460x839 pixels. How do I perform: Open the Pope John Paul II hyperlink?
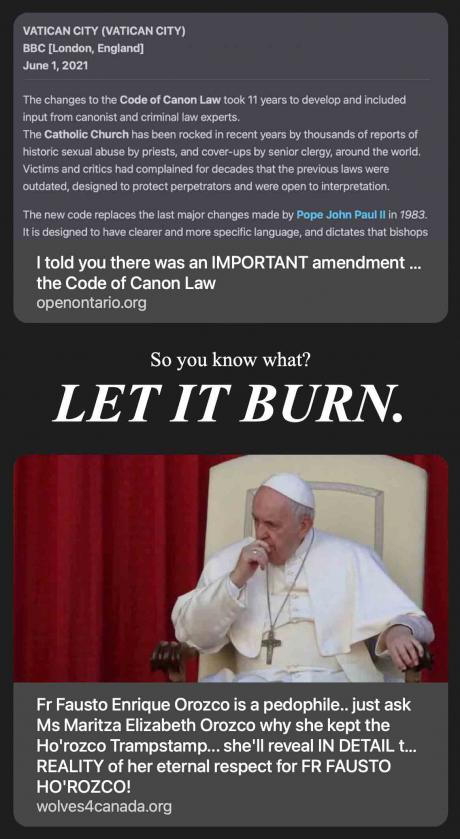tap(340, 216)
